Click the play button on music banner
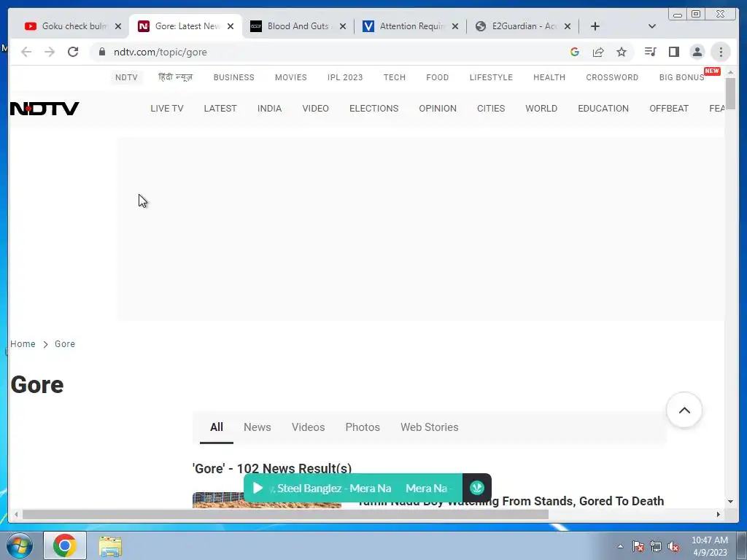747x560 pixels. (258, 488)
